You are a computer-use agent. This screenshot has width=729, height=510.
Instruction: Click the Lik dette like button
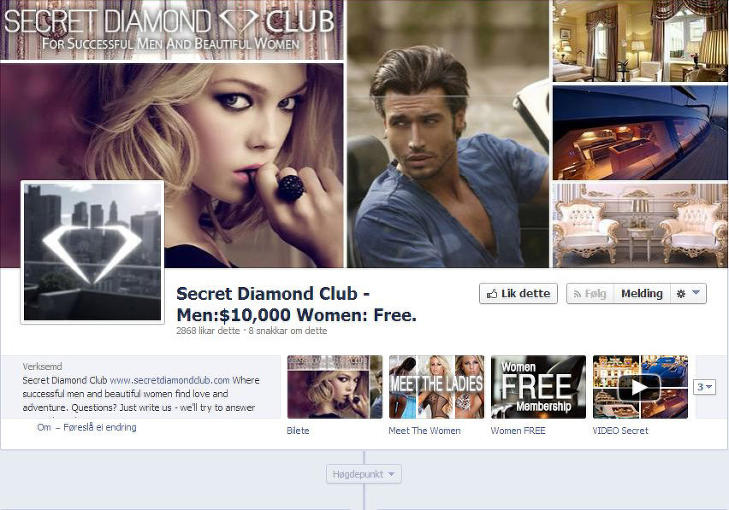[x=518, y=294]
